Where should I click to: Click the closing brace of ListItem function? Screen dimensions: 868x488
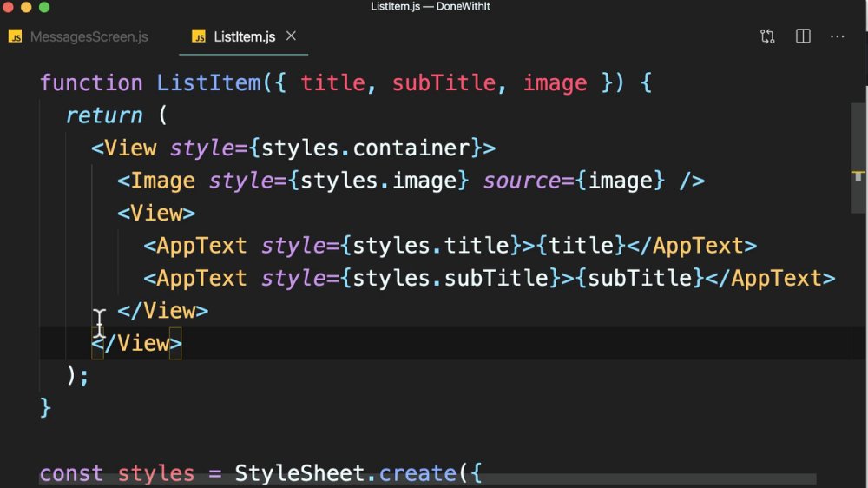[45, 408]
